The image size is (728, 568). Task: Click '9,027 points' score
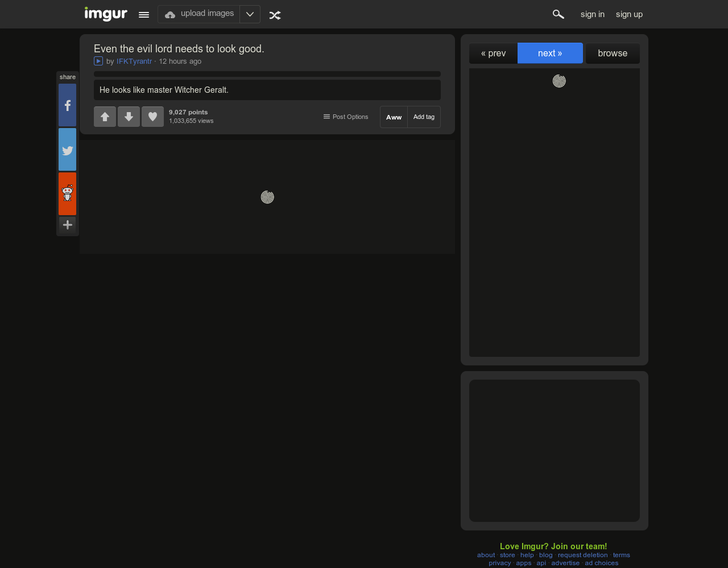click(x=188, y=112)
